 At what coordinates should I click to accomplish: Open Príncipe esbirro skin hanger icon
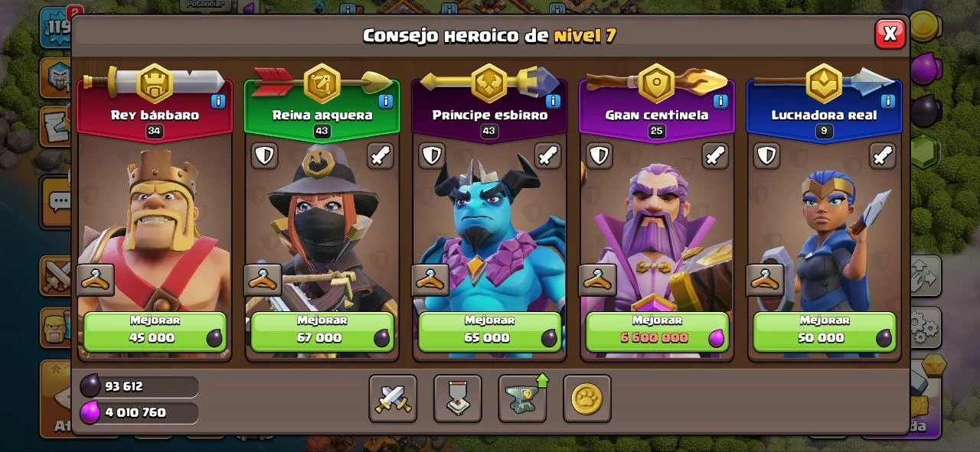click(430, 280)
